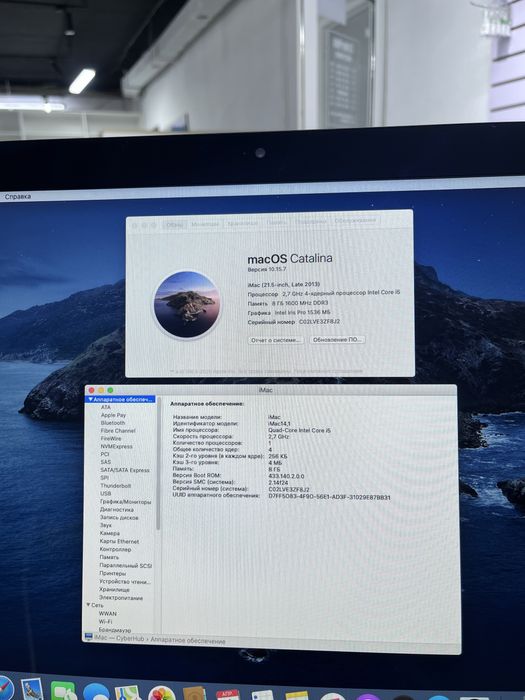Open Contacts from the Dock
This screenshot has height=700, width=525.
pyautogui.click(x=195, y=694)
